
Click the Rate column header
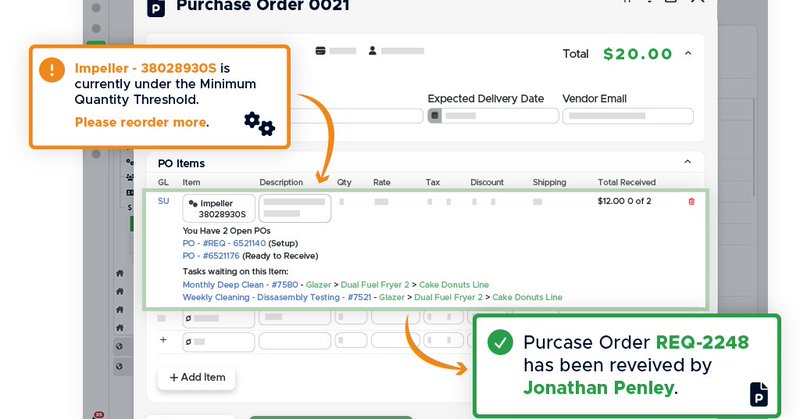(382, 182)
